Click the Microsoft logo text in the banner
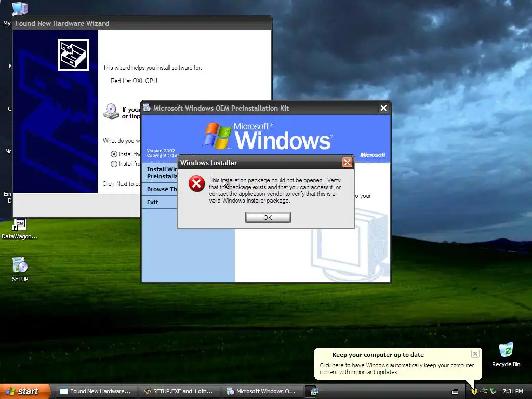Screen dimensions: 532x399 click(x=373, y=155)
